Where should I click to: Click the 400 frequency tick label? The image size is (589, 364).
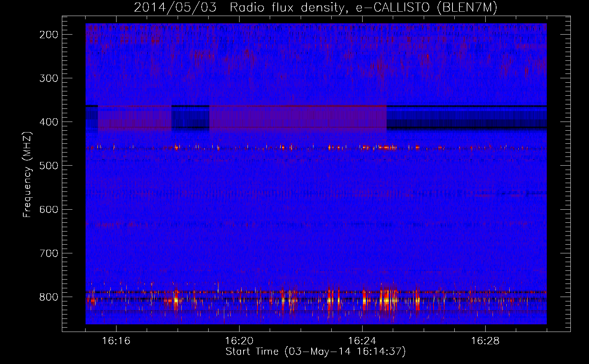[x=48, y=122]
